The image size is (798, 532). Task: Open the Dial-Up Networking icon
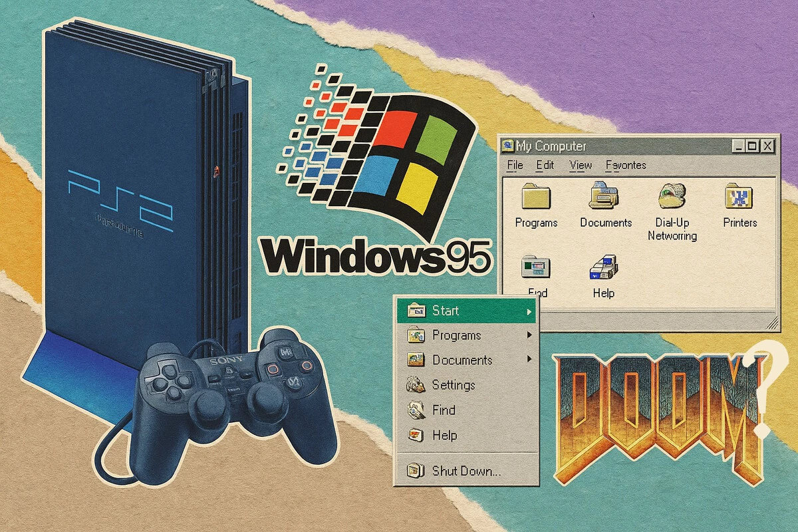coord(672,197)
